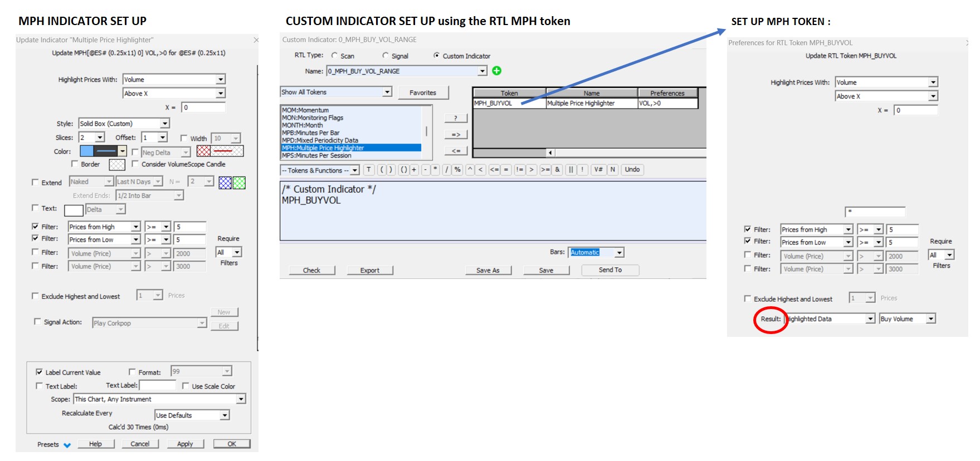This screenshot has width=980, height=461.
Task: Click the add-token arrow (=>) button
Action: 455,135
